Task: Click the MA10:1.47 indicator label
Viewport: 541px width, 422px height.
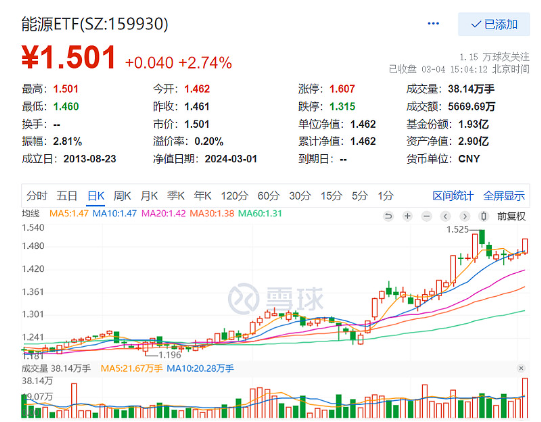Action: pyautogui.click(x=115, y=214)
